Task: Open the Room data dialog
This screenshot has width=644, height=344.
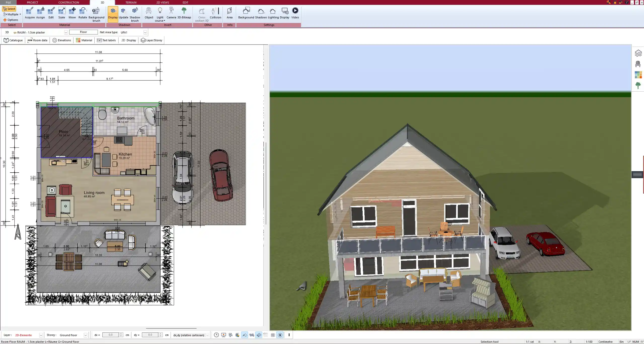Action: (x=37, y=40)
